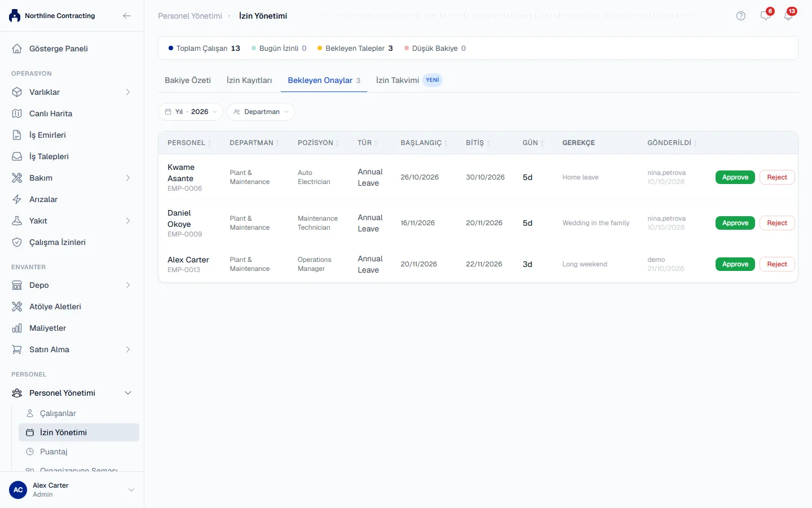Approve Kwame Asante's leave request
Screen dimensions: 812x508
[x=735, y=177]
